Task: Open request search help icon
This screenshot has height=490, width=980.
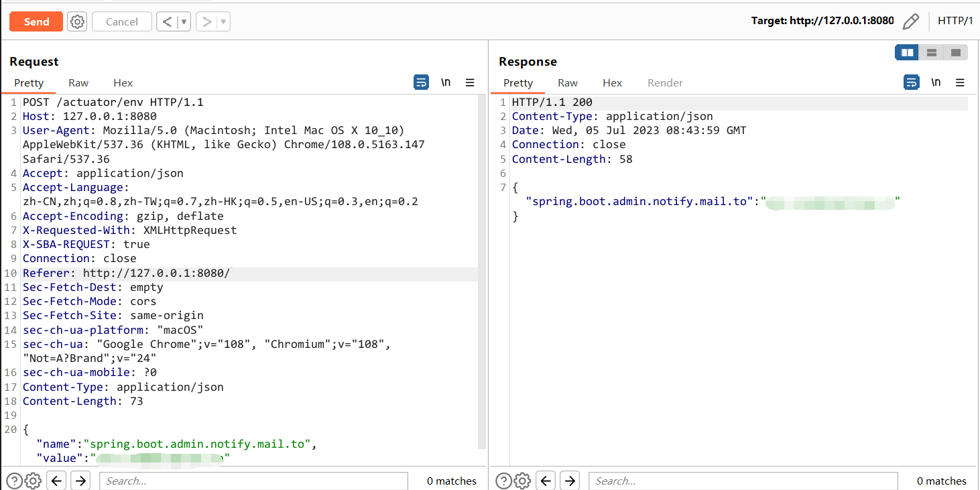Action: [x=14, y=481]
